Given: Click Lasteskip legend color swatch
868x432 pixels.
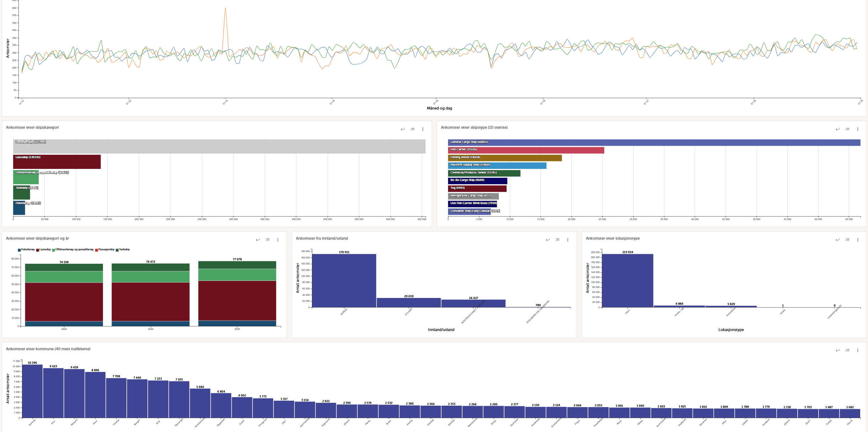Looking at the screenshot, I should [37, 250].
